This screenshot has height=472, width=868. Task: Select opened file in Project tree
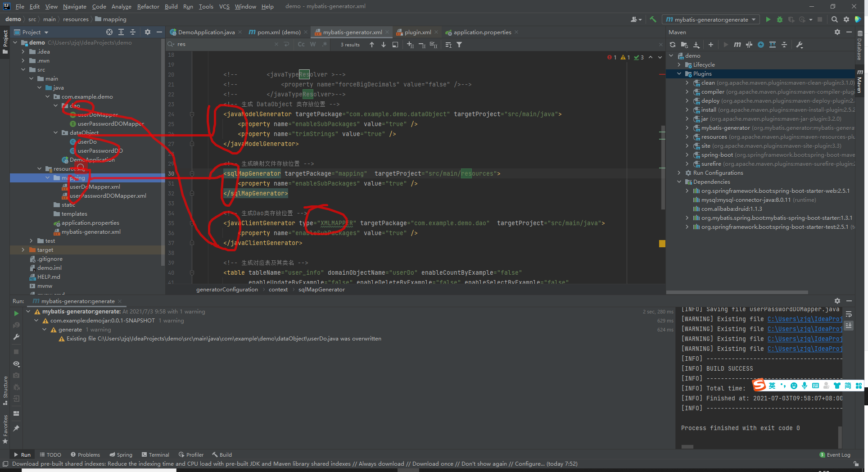click(109, 32)
